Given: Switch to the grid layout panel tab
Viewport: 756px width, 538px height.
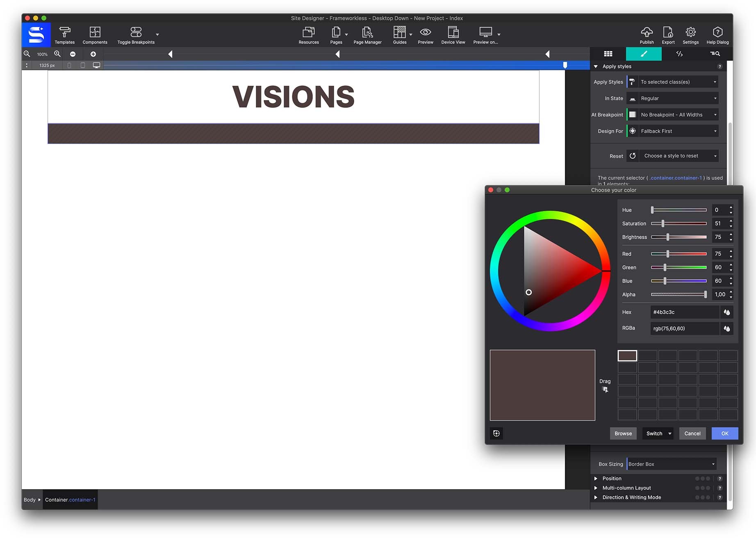Looking at the screenshot, I should click(x=608, y=54).
